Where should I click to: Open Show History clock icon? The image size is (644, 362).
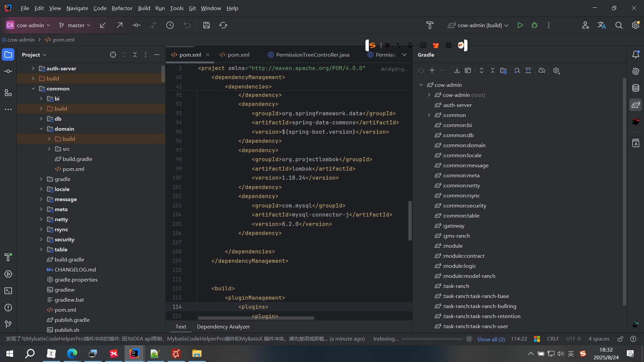pos(170,25)
